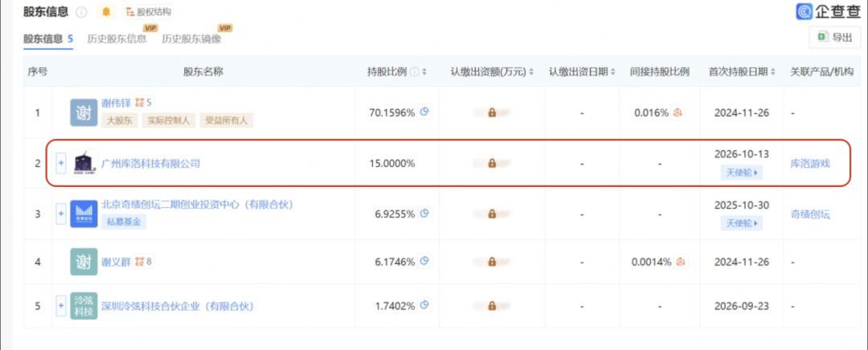Click 泠弦科技 logo thumbnail
The image size is (868, 350).
point(84,306)
